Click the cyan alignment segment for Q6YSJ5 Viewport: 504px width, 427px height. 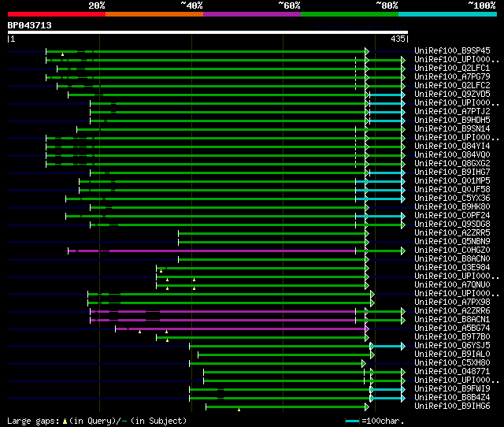click(387, 347)
